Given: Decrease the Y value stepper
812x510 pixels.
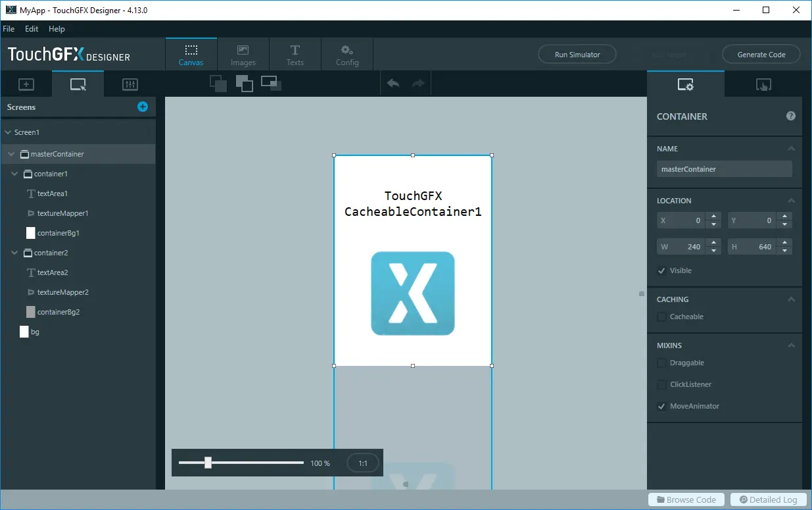Looking at the screenshot, I should [x=784, y=224].
